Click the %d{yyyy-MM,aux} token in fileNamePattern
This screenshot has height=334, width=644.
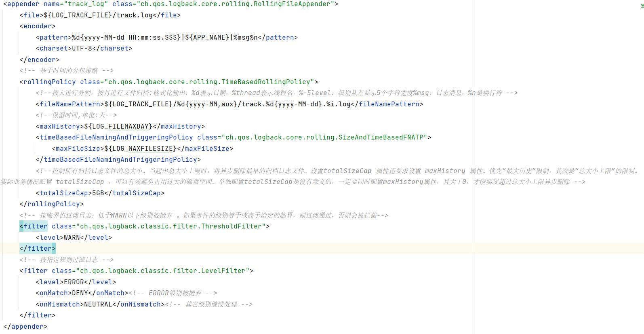point(207,104)
